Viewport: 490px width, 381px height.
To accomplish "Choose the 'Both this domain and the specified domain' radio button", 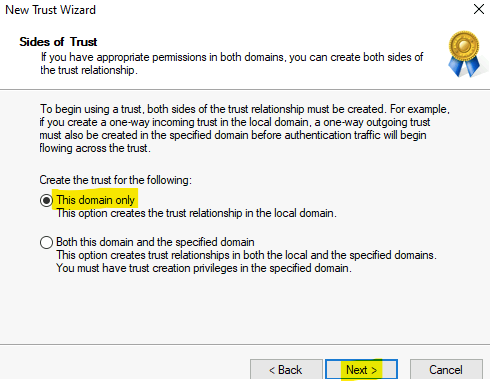I will 46,242.
